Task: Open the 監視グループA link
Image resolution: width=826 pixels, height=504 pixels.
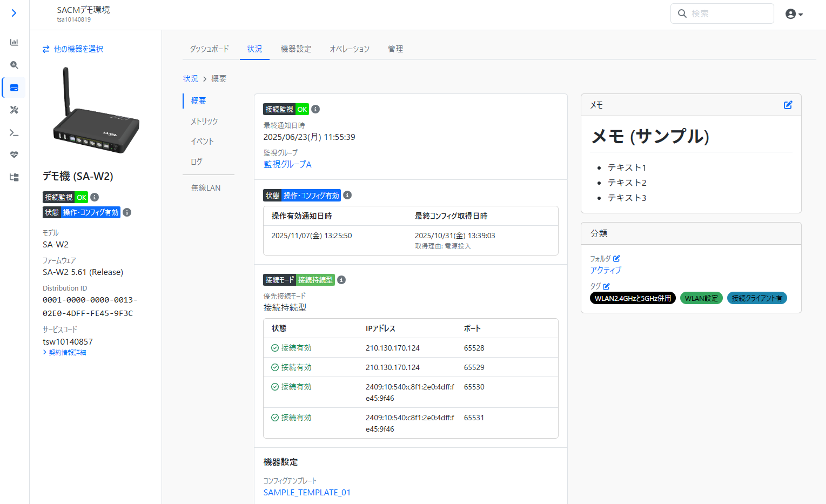Action: tap(287, 164)
